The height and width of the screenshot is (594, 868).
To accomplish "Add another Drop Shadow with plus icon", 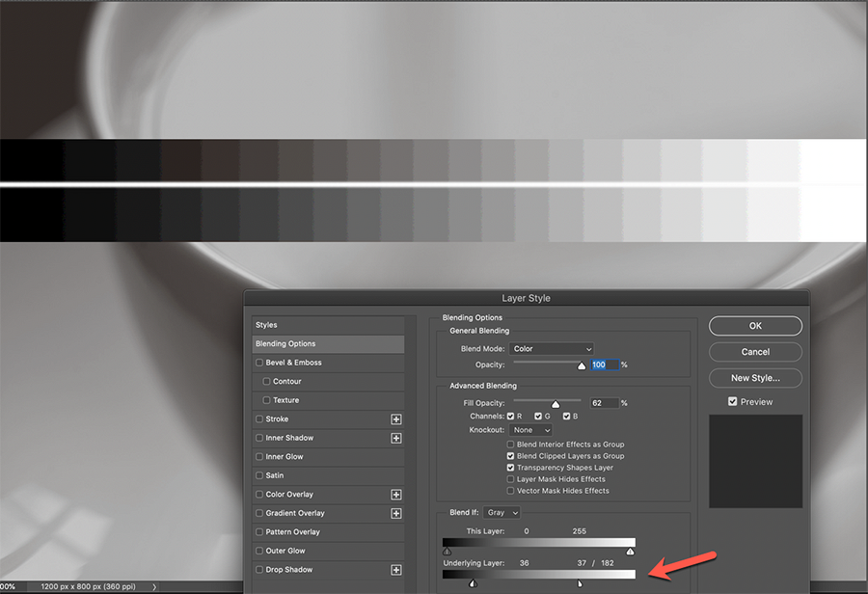I will click(395, 570).
